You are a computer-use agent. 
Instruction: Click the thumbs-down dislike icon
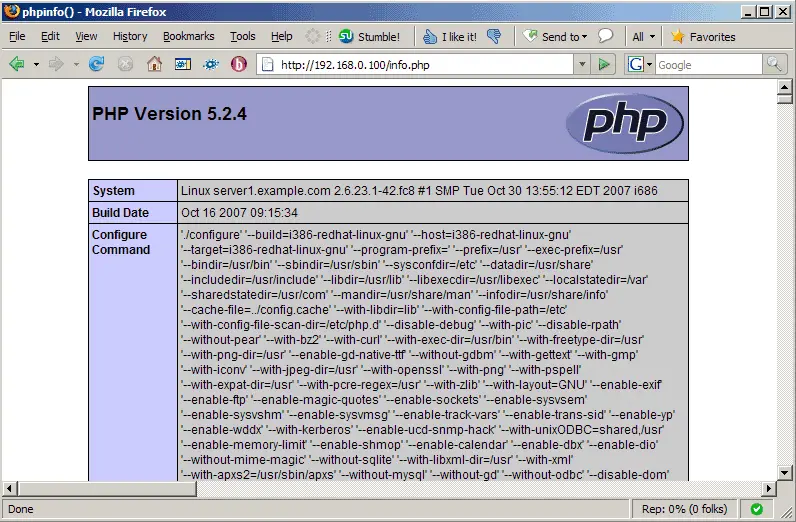pos(493,37)
